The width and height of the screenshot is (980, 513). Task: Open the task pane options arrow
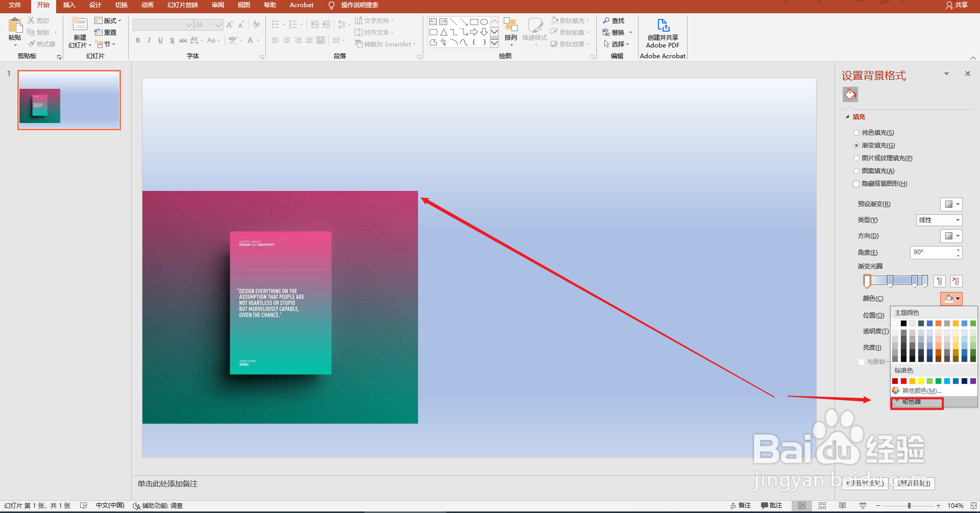pyautogui.click(x=946, y=74)
